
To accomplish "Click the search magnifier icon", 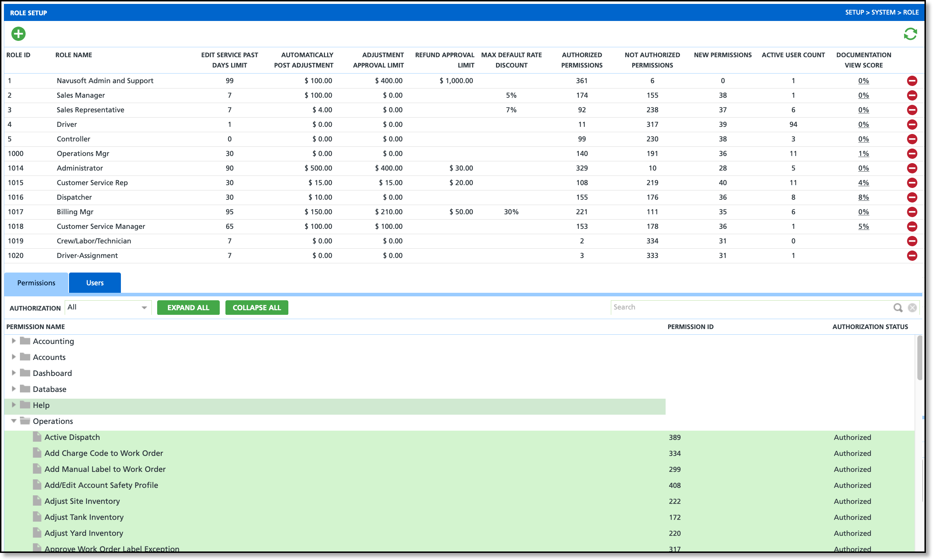I will 898,308.
